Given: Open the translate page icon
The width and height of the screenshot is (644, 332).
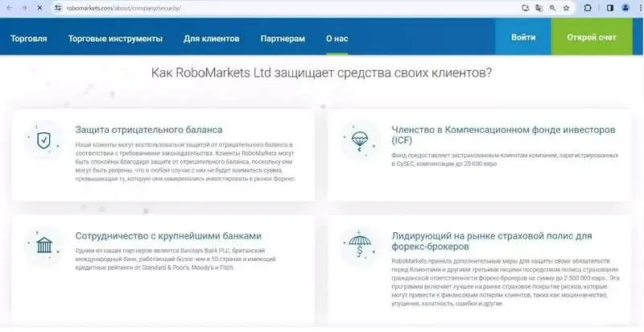Looking at the screenshot, I should coord(539,8).
